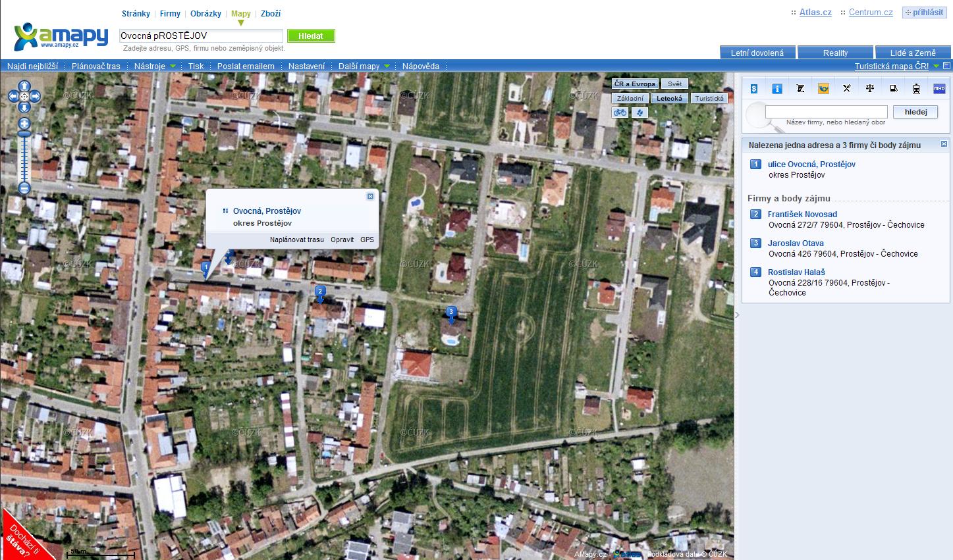Open the František Novosad result link
This screenshot has width=953, height=560.
[x=802, y=215]
